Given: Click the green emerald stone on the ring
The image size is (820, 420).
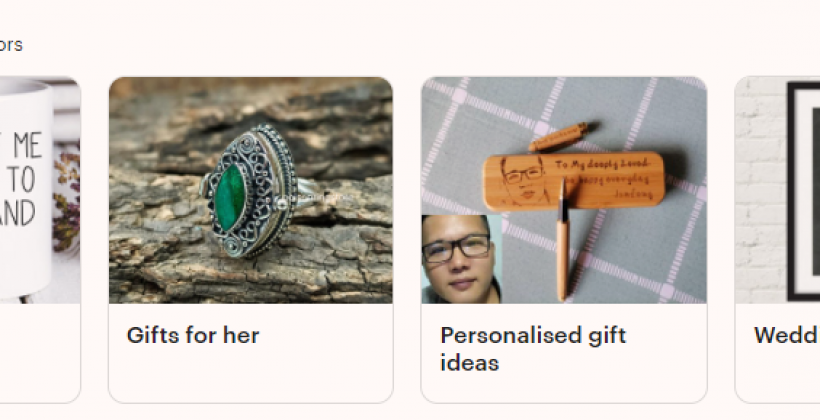Looking at the screenshot, I should tap(230, 197).
